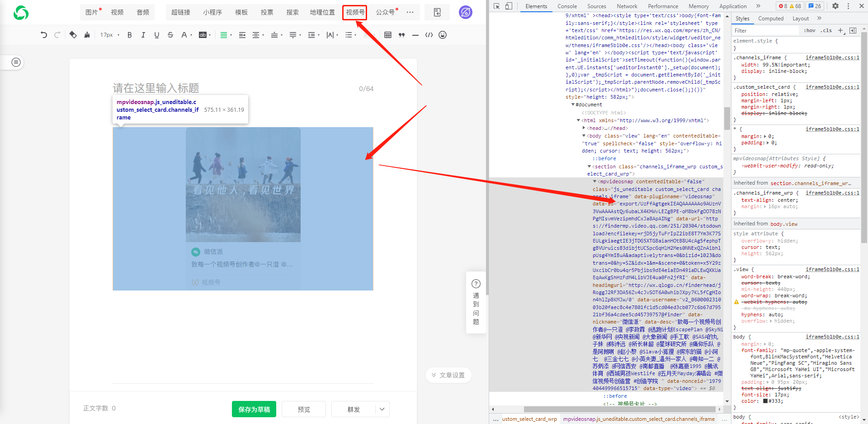Open DevTools three-dot customize menu
Viewport: 868px width, 424px height.
848,6
